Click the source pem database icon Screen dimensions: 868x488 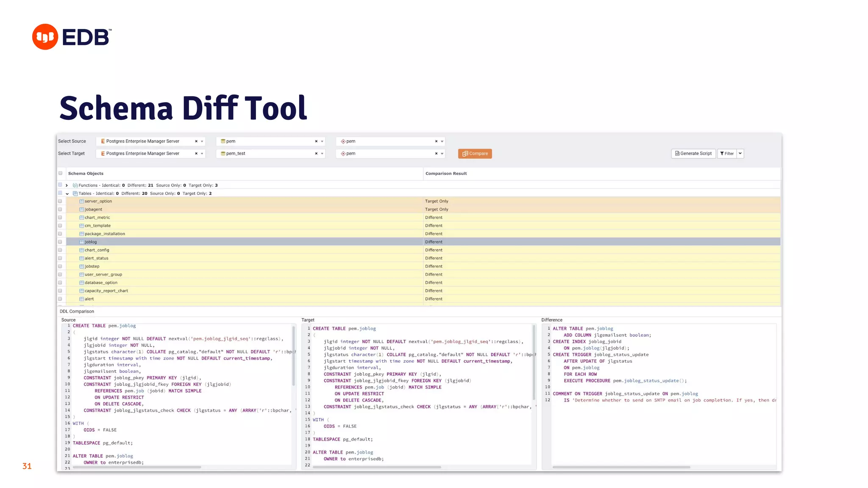point(223,141)
